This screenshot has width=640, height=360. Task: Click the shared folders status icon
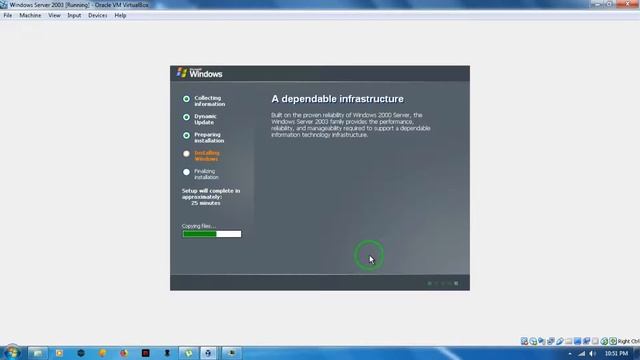569,341
